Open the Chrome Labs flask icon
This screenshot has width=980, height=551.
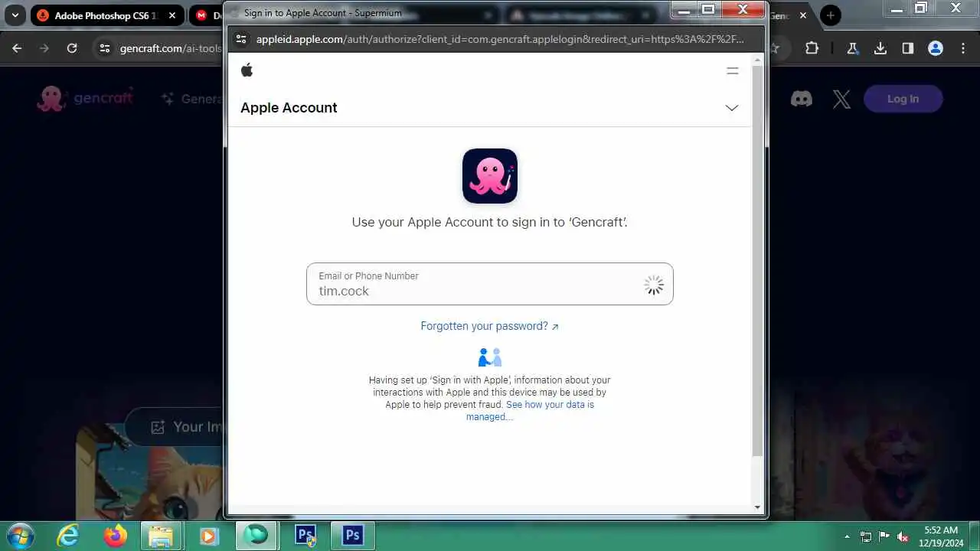pyautogui.click(x=852, y=48)
